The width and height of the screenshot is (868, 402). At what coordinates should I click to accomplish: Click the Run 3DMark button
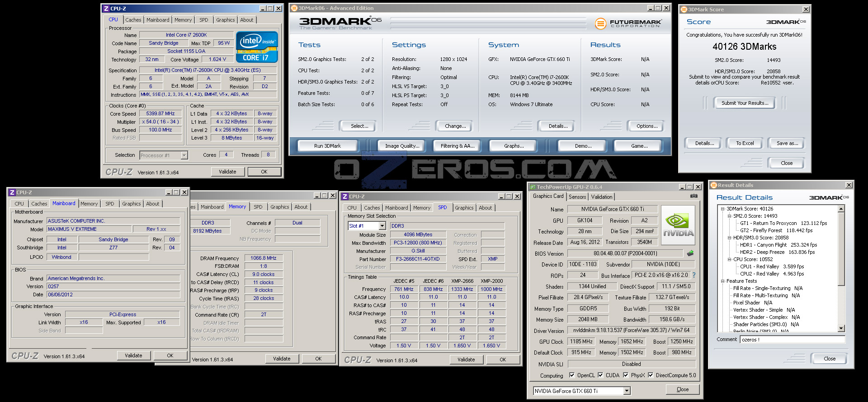click(x=327, y=146)
